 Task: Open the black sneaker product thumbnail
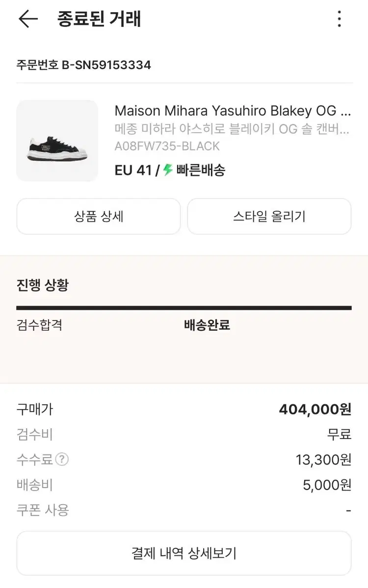57,141
